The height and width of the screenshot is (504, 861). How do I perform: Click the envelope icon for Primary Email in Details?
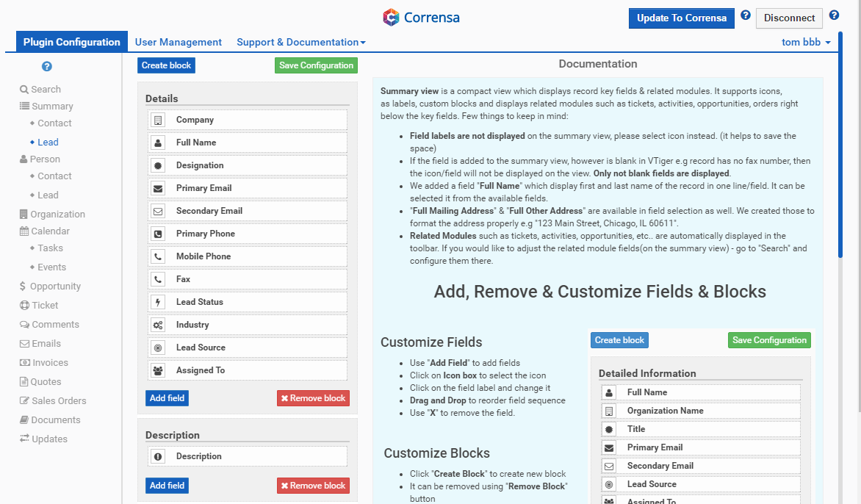(x=158, y=188)
